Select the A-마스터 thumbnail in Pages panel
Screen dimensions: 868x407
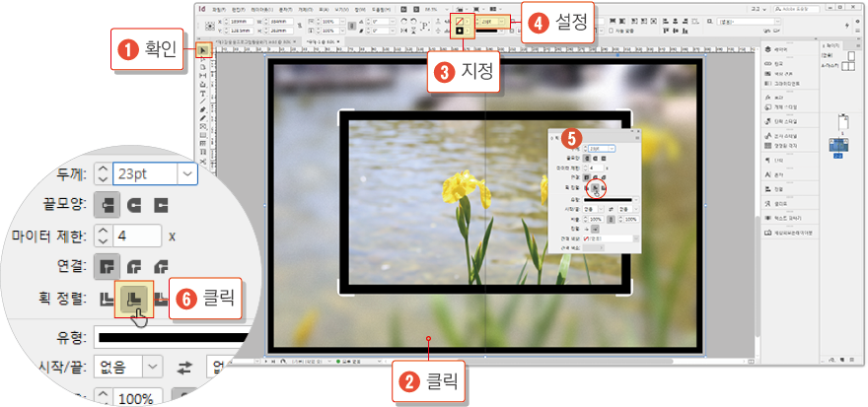point(847,65)
